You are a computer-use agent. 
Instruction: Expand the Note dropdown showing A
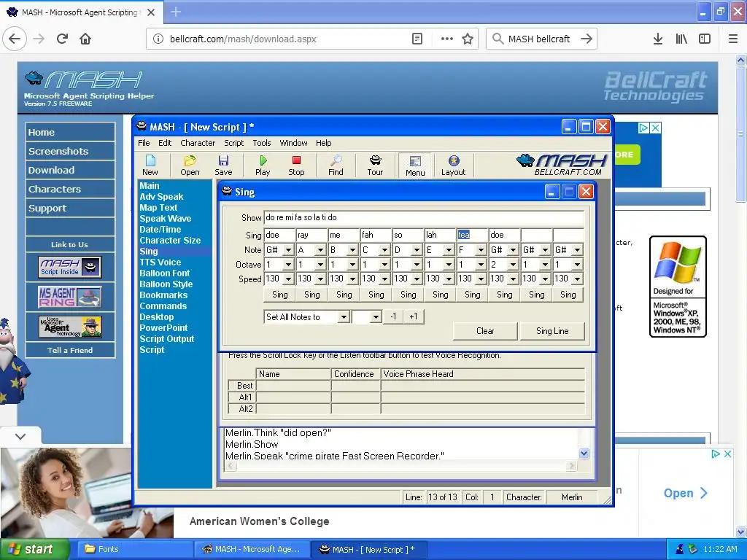coord(320,250)
